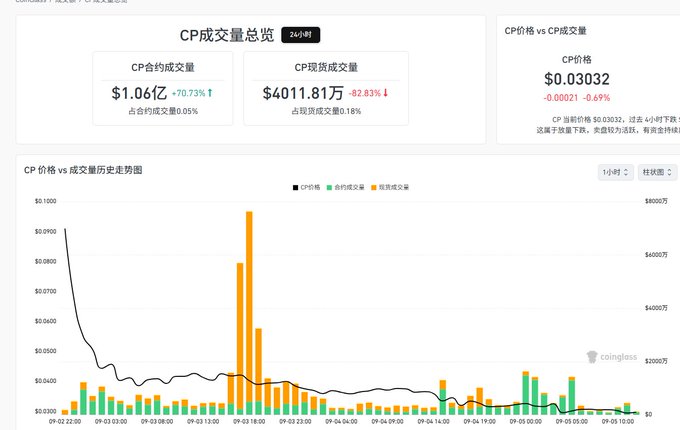This screenshot has width=680, height=430.
Task: Click the green up arrow beside +70.73%
Action: pos(210,93)
